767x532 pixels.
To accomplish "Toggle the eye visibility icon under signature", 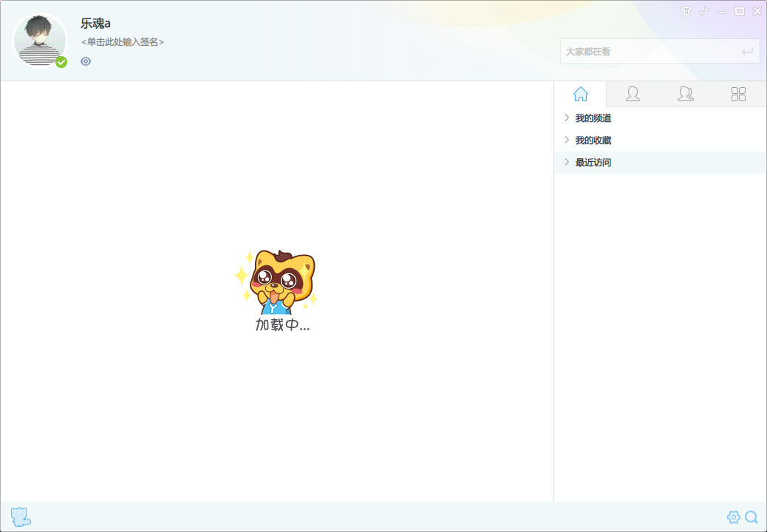I will [x=86, y=61].
